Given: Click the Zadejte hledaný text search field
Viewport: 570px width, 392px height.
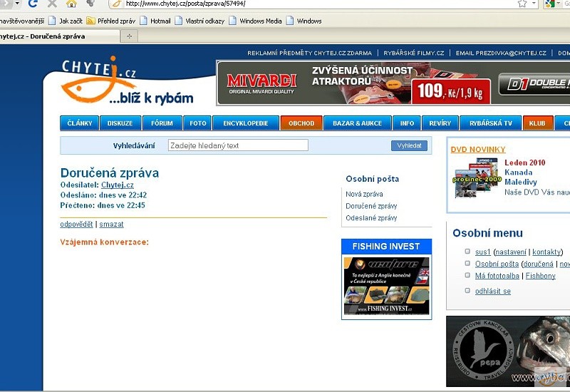Looking at the screenshot, I should [x=238, y=145].
